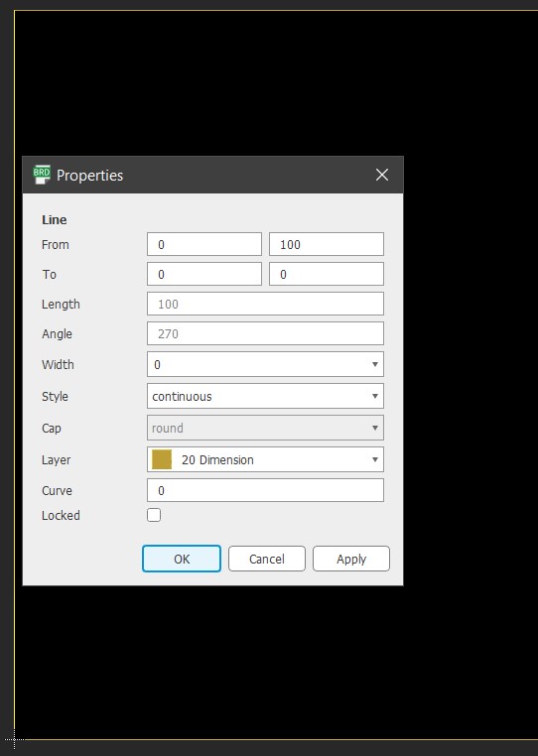The image size is (538, 756).
Task: Confirm changes with the OK button
Action: (x=182, y=559)
